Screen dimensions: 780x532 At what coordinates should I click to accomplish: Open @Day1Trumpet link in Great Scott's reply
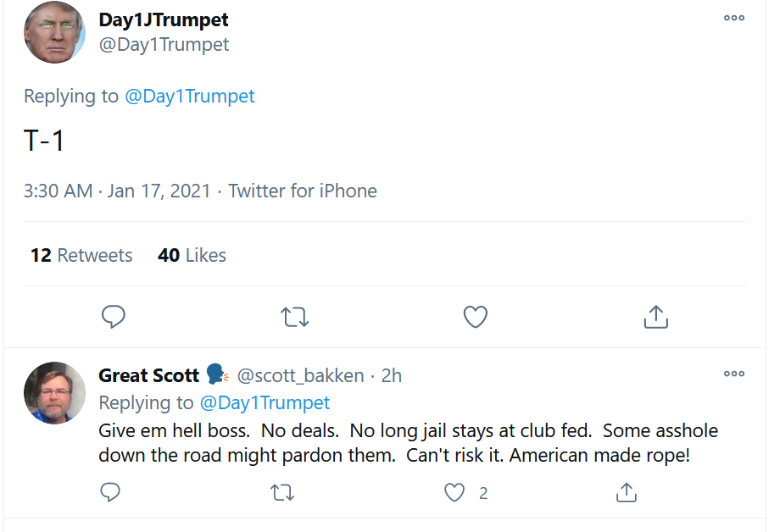265,402
